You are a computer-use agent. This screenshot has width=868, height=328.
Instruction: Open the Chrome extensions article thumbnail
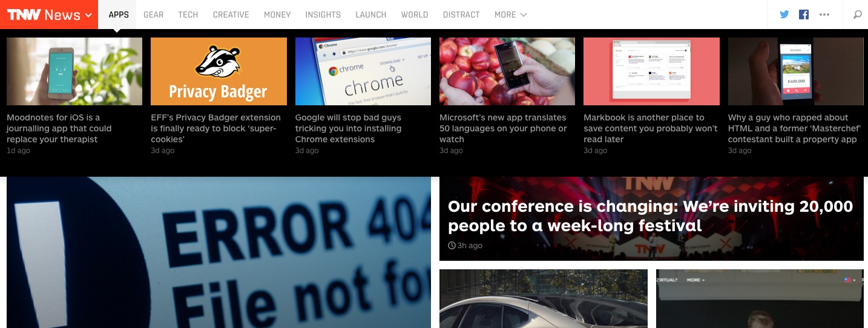[363, 71]
